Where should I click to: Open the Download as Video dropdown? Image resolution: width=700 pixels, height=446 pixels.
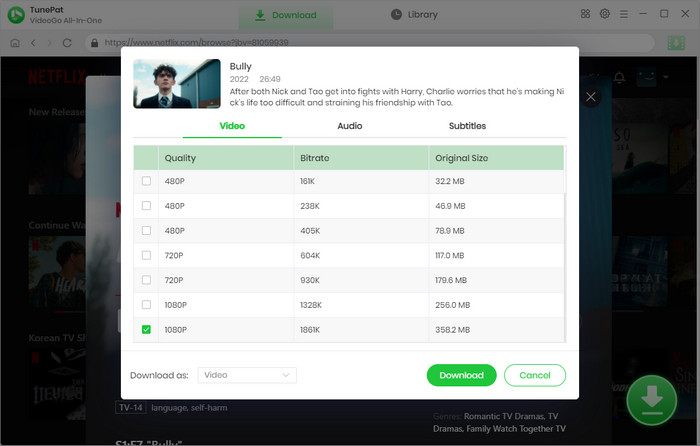[247, 375]
